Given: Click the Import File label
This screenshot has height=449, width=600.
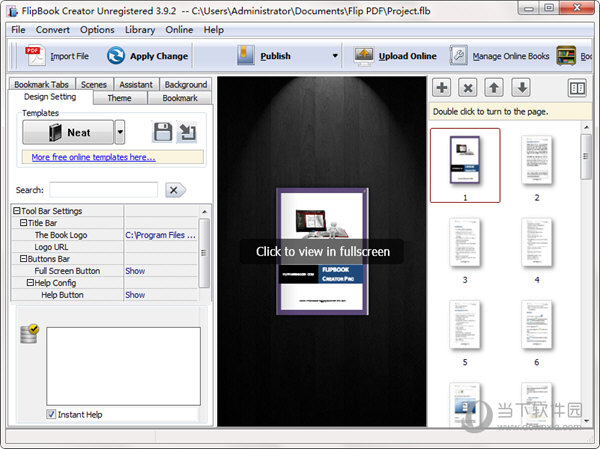Looking at the screenshot, I should [x=69, y=56].
